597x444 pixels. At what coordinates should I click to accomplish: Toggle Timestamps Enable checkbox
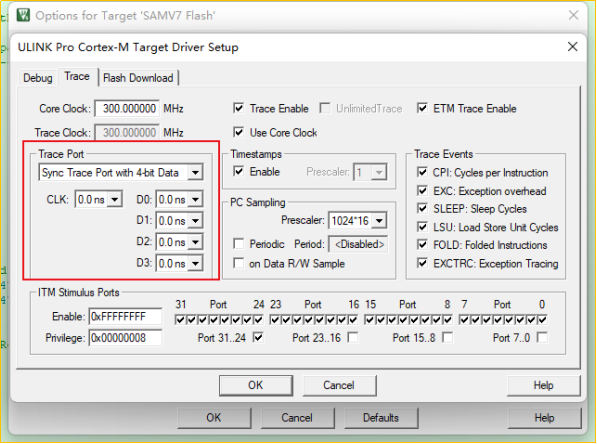tap(239, 171)
